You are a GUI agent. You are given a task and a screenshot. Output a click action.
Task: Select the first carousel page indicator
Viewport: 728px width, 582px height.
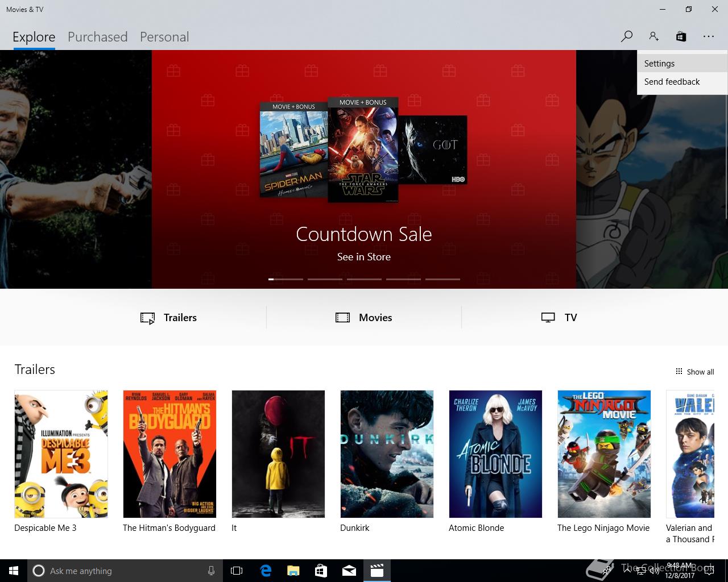[x=286, y=279]
